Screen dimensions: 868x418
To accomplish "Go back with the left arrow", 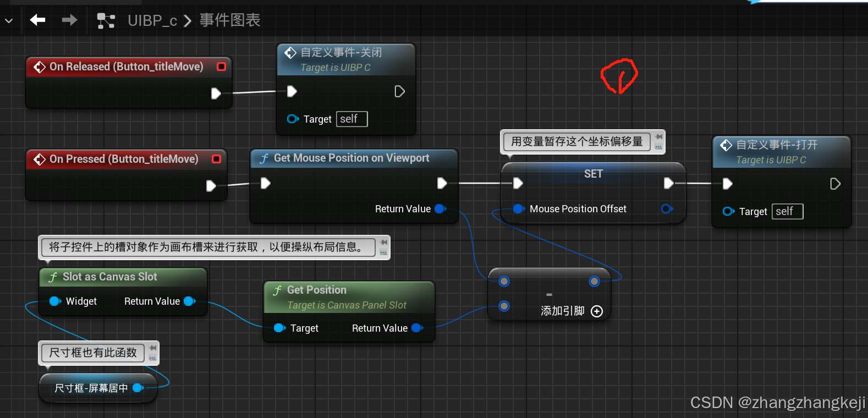I will (x=37, y=20).
